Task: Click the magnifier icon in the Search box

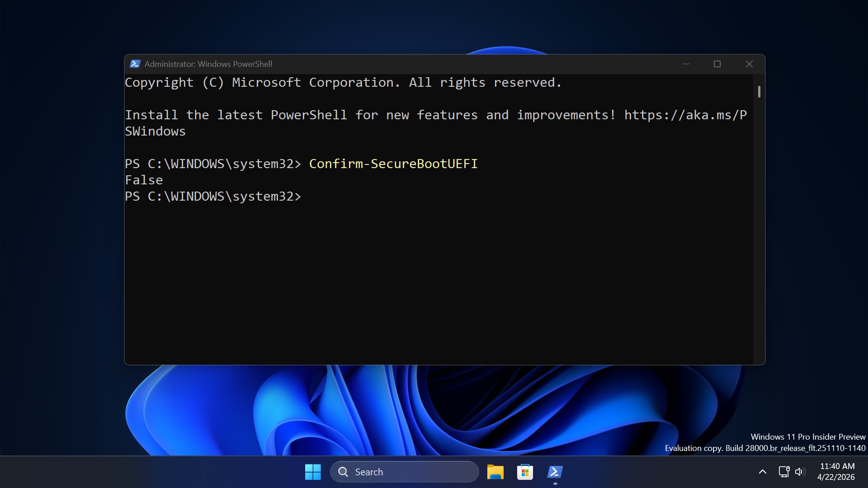Action: tap(344, 471)
